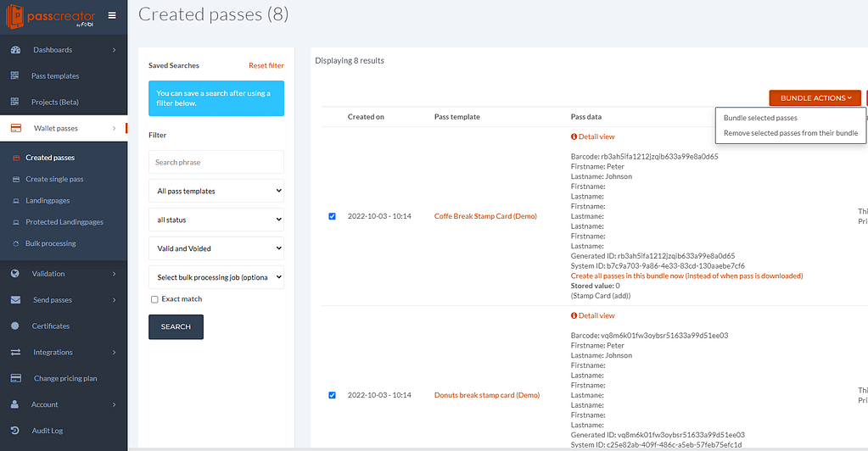Viewport: 868px width, 451px height.
Task: Expand the Validation menu chevron
Action: pyautogui.click(x=114, y=273)
